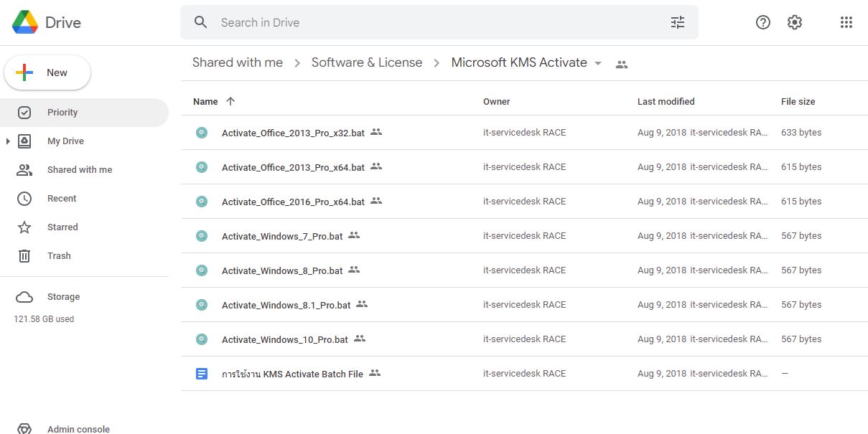The image size is (868, 434).
Task: Select file name Activate_Office_2013_Pro_x64.bat
Action: click(x=293, y=167)
